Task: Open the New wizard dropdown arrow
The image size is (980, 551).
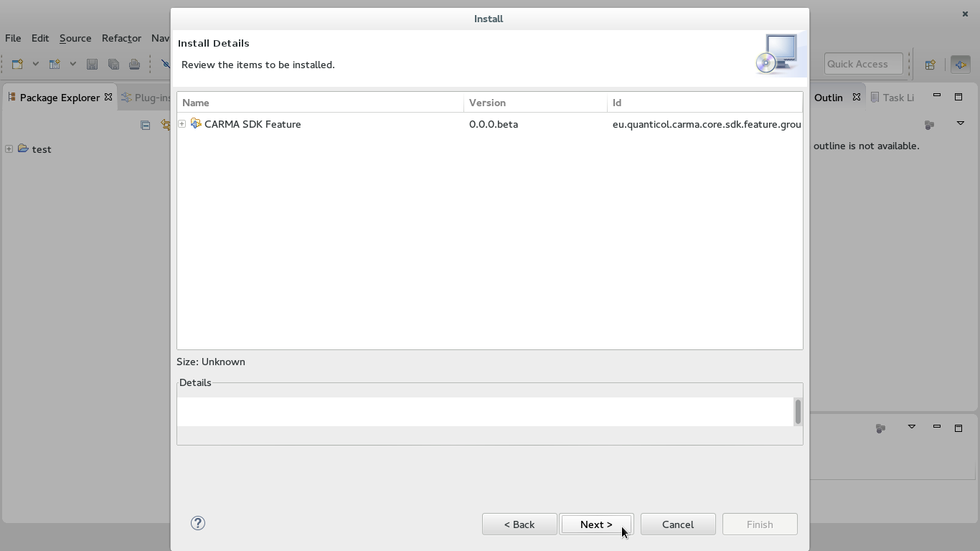Action: click(x=35, y=64)
